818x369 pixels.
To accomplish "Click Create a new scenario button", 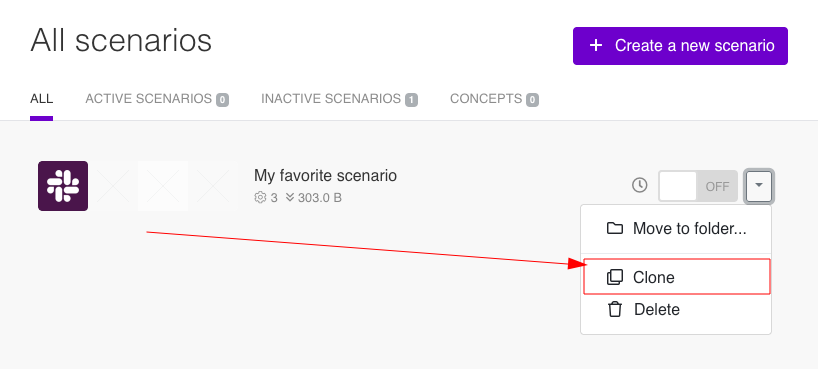I will tap(680, 46).
